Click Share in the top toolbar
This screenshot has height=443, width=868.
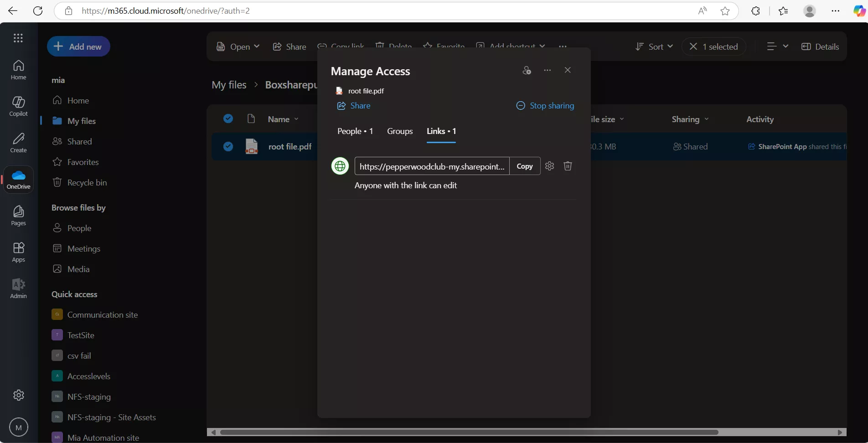click(x=289, y=46)
